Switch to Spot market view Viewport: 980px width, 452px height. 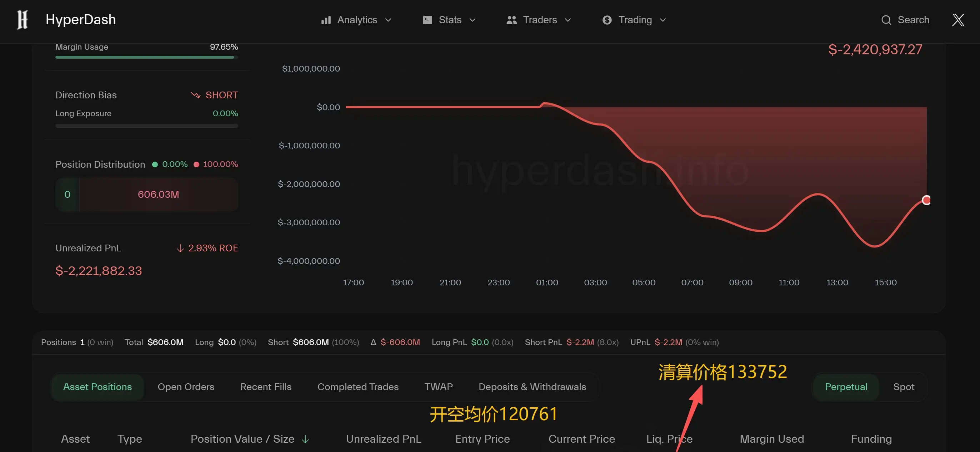point(903,387)
